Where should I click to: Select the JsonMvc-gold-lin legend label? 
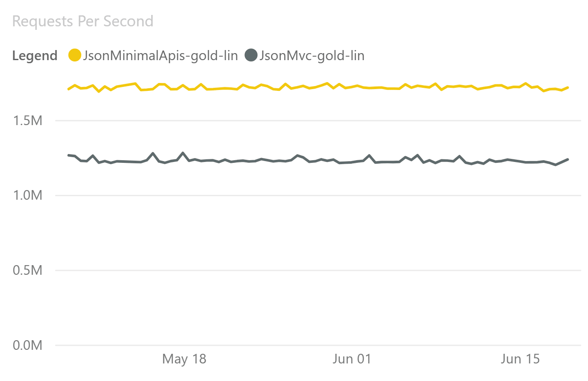click(312, 56)
